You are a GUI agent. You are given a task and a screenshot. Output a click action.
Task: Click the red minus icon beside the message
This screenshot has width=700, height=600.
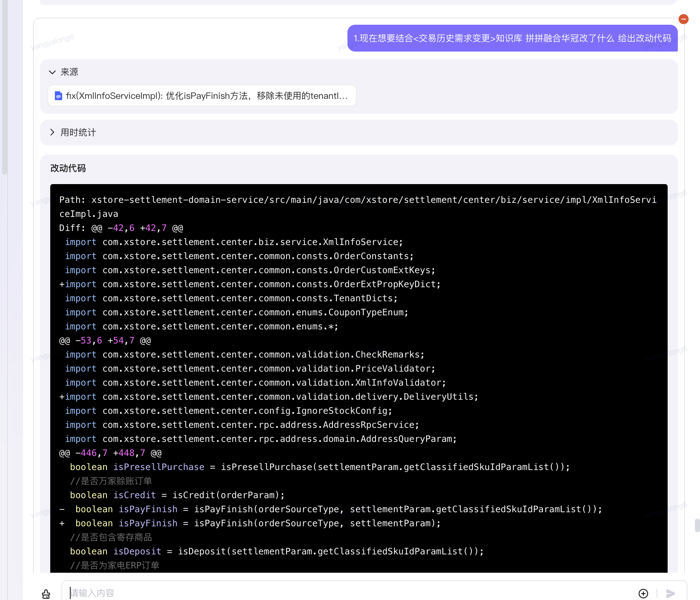[x=683, y=19]
